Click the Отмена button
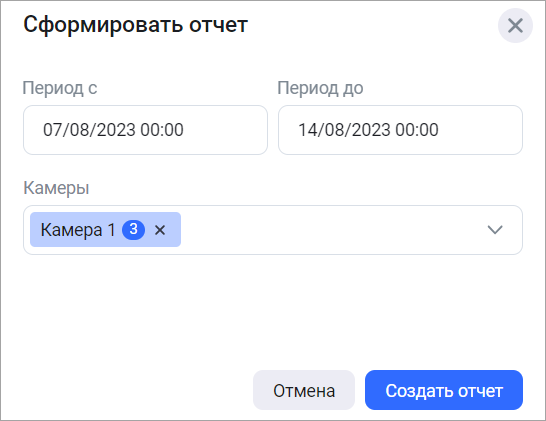The width and height of the screenshot is (546, 421). click(x=304, y=390)
